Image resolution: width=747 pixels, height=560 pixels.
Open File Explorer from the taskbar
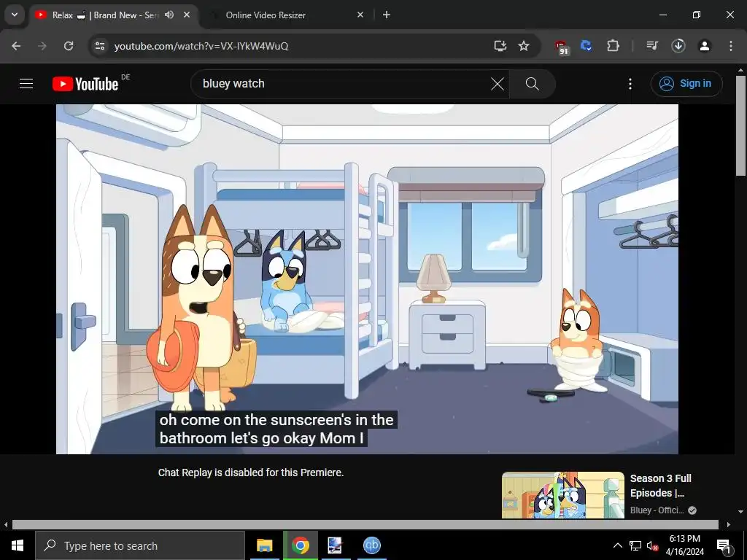tap(264, 545)
